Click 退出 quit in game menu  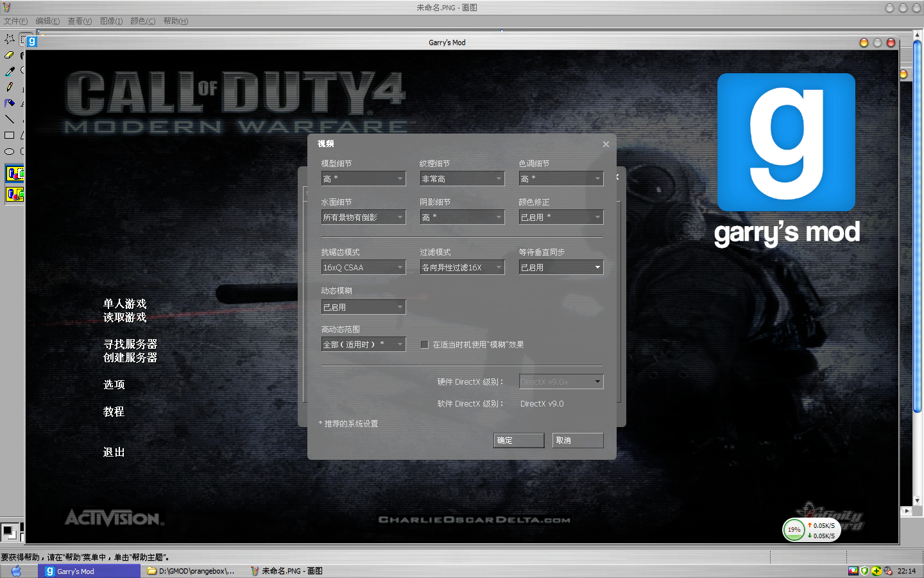(114, 452)
